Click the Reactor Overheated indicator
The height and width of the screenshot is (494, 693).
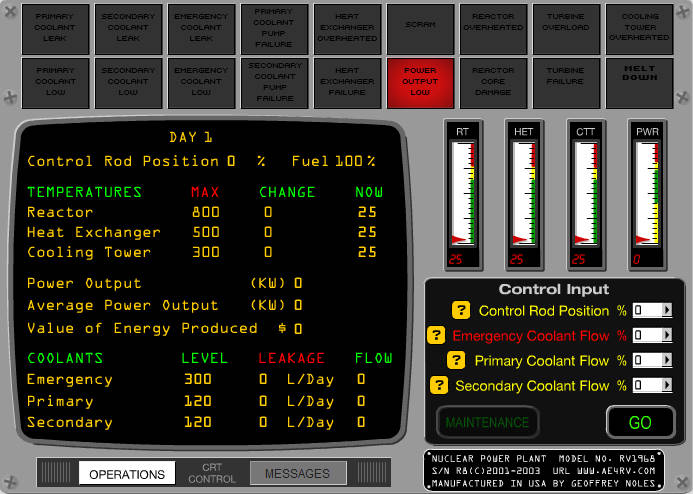pos(493,29)
